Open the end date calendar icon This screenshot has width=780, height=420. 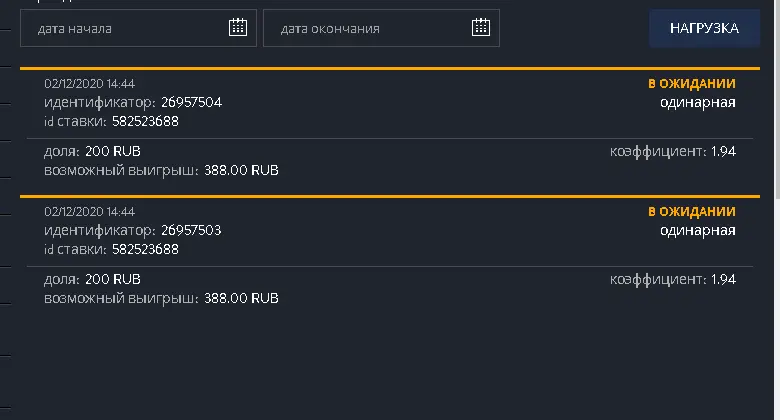pos(481,27)
